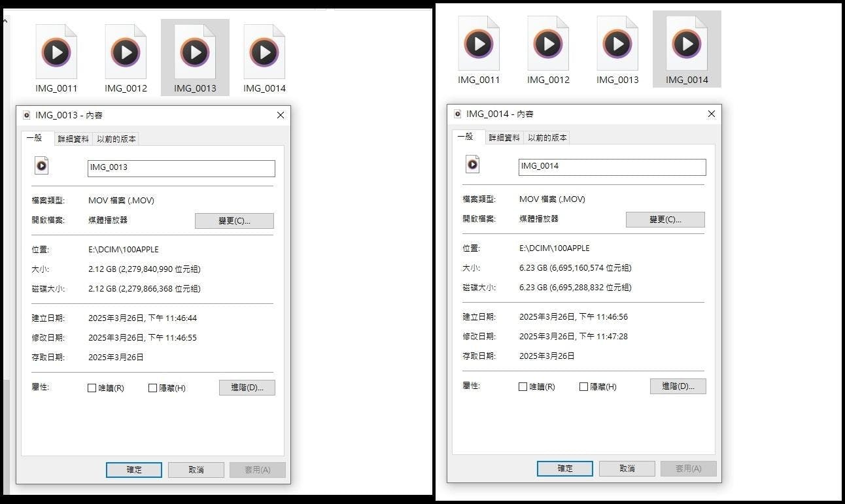Click modified time 下午 11:46:55
The width and height of the screenshot is (845, 504).
coord(172,338)
